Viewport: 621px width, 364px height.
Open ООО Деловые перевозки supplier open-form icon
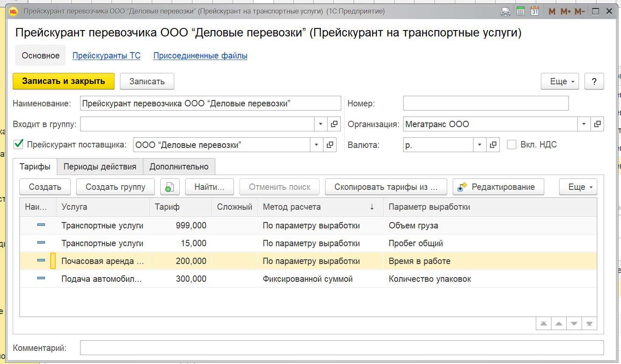coord(329,145)
